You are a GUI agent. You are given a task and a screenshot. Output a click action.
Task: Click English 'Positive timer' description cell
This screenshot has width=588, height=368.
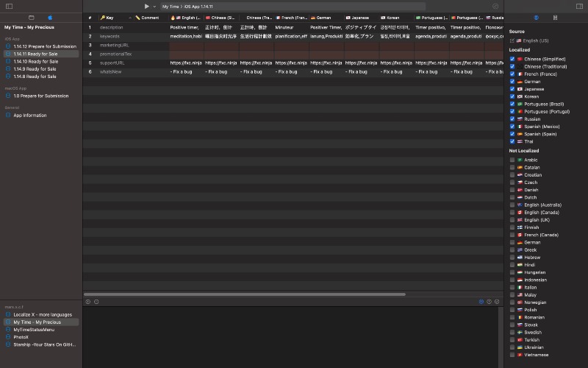tap(186, 27)
